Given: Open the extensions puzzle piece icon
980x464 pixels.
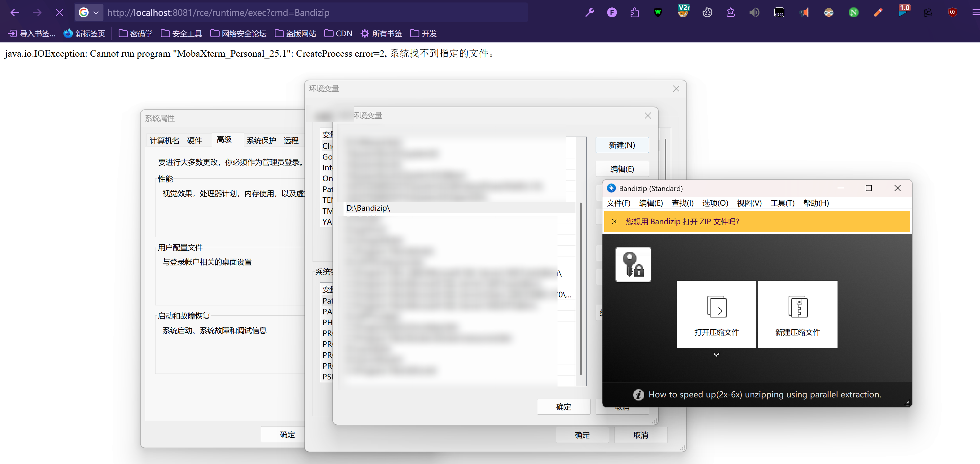Looking at the screenshot, I should [x=634, y=13].
